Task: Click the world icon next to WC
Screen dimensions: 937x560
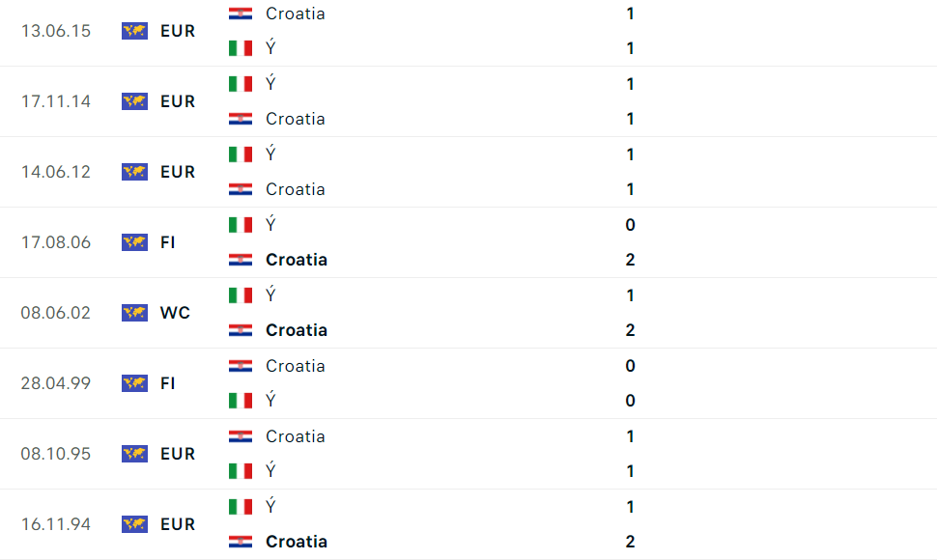Action: click(134, 313)
